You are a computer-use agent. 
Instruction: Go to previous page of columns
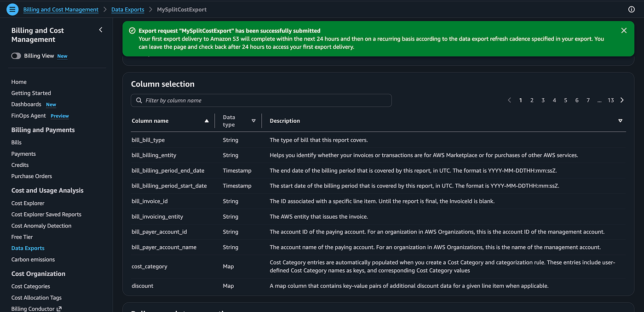pyautogui.click(x=509, y=100)
